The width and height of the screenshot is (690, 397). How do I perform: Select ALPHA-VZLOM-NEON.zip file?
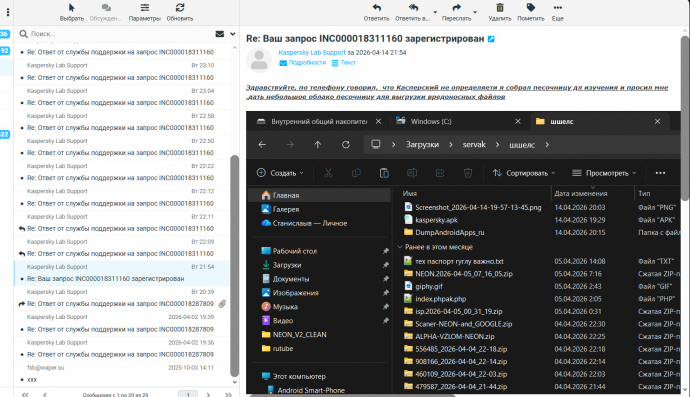point(455,336)
